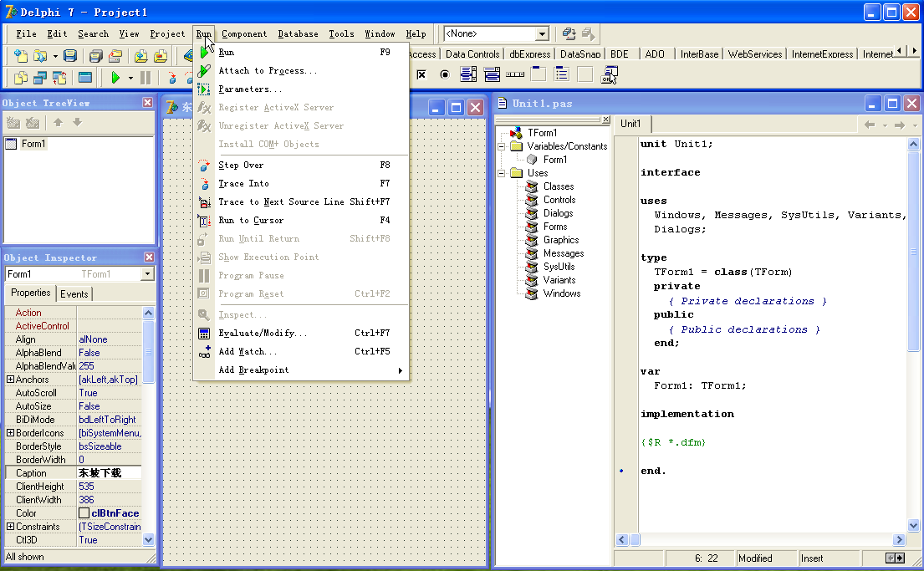Open dropdown arrow next to Run button
Viewport: 924px width, 571px height.
(x=130, y=78)
